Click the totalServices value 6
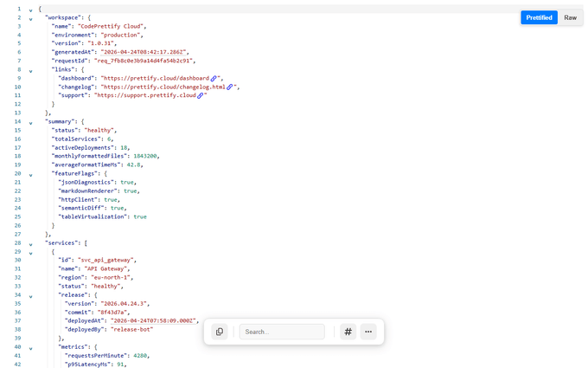This screenshot has width=588, height=368. click(x=109, y=139)
